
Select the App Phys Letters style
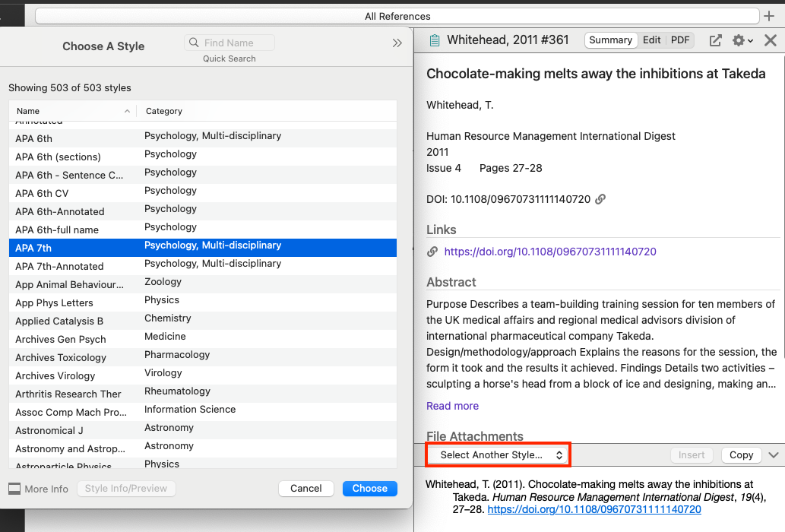pyautogui.click(x=203, y=302)
